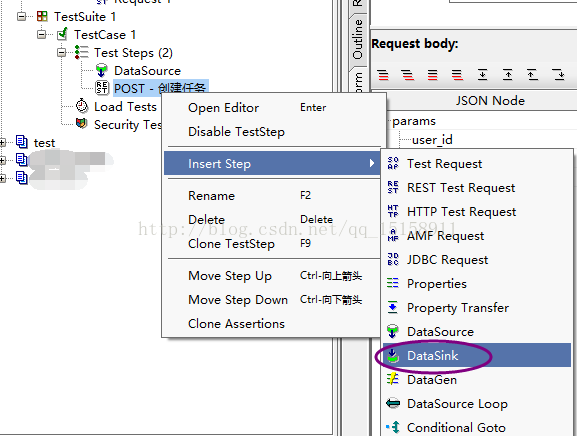The width and height of the screenshot is (577, 436).
Task: Click the DataSource icon in the test steps tree
Action: [101, 70]
